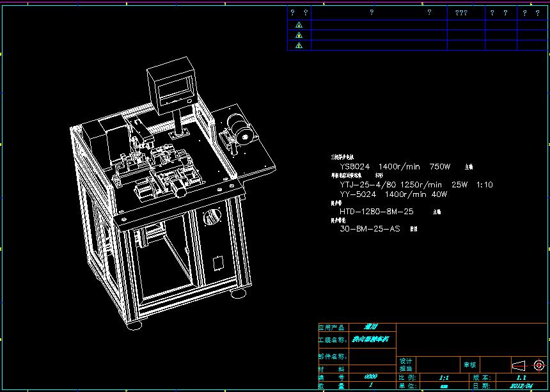Select the 2013/04 date value

(521, 386)
